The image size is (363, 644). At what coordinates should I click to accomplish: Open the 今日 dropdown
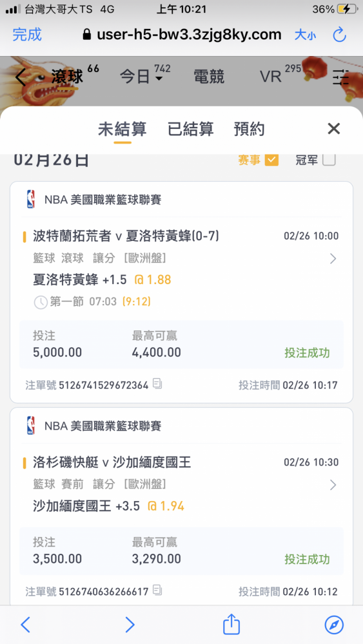[141, 77]
